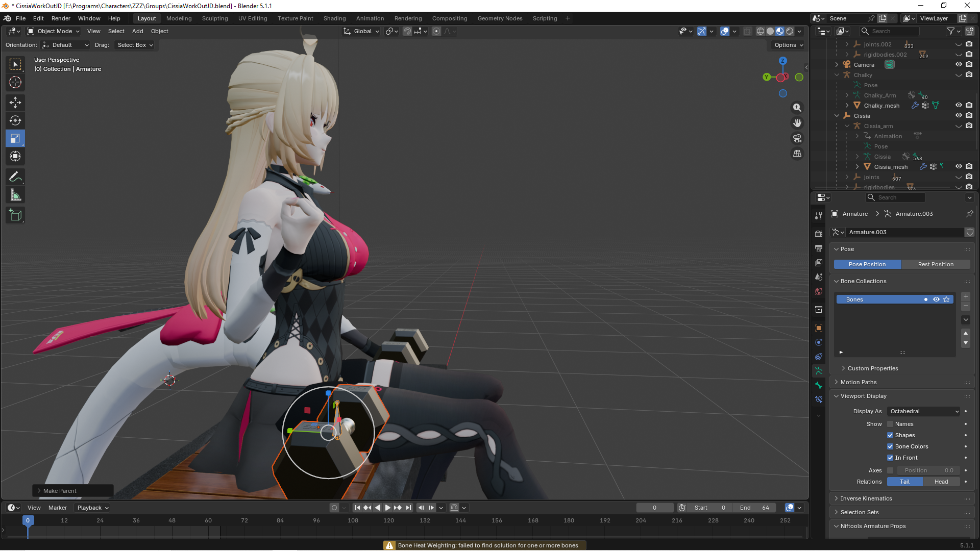The height and width of the screenshot is (551, 980).
Task: Expand the Inverse Kinematics panel
Action: pyautogui.click(x=866, y=498)
